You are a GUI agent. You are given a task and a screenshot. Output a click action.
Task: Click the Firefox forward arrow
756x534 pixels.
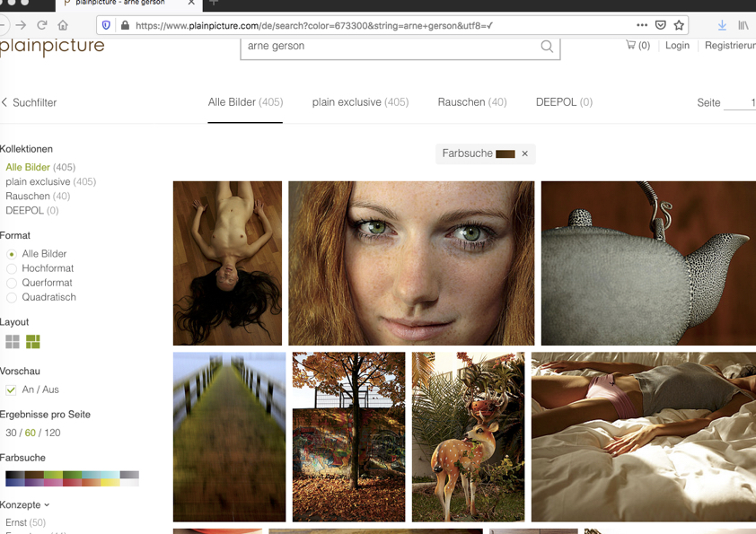tap(21, 25)
